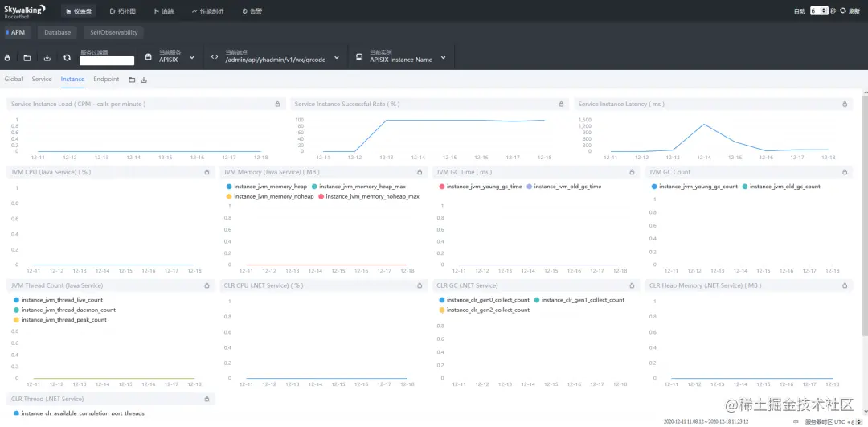Click lock icon on JVM GC Time panel
Viewport: 868px width, 427px height.
(x=632, y=172)
